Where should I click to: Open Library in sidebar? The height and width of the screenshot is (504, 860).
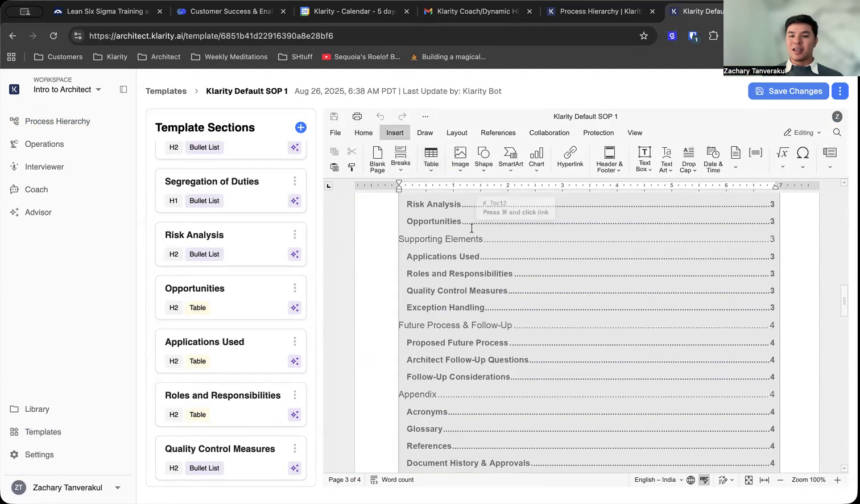pyautogui.click(x=37, y=409)
